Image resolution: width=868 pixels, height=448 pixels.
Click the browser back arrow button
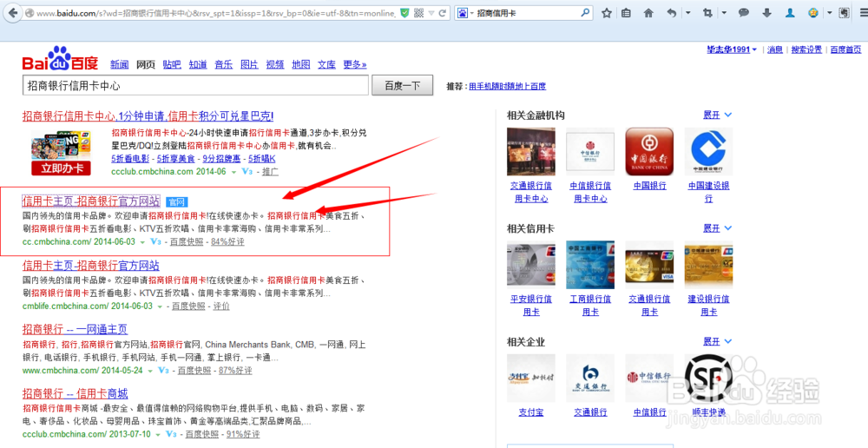pyautogui.click(x=12, y=13)
